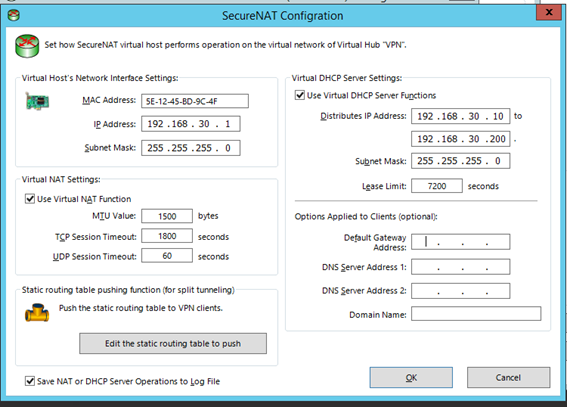Screen dimensions: 567x407
Task: Click the UDP Session Timeout field
Action: click(x=167, y=256)
